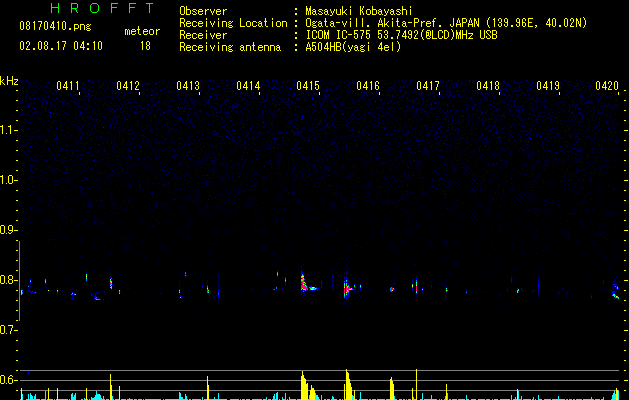Click the 0418 time marker
This screenshot has height=400, width=629.
[488, 86]
